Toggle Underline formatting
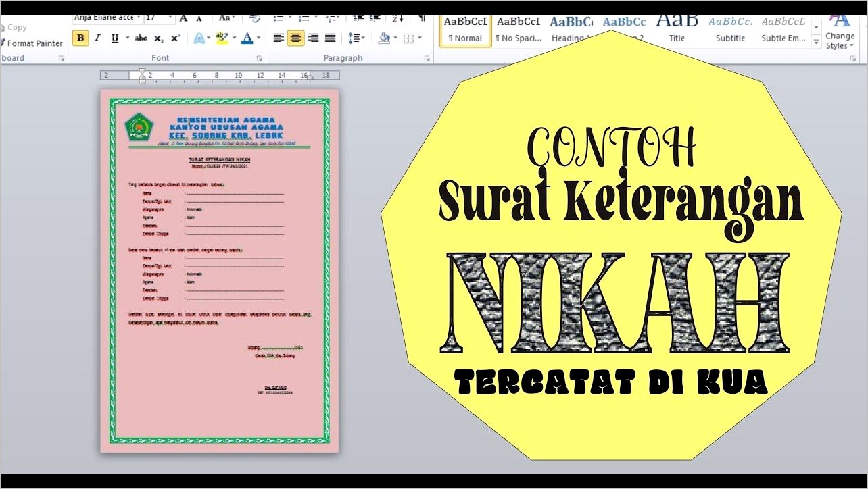 coord(114,38)
